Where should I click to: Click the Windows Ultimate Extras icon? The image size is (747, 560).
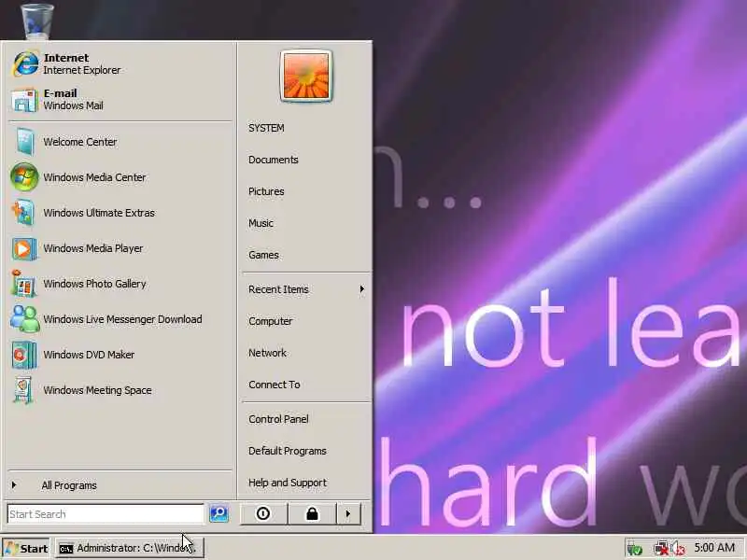pos(24,213)
